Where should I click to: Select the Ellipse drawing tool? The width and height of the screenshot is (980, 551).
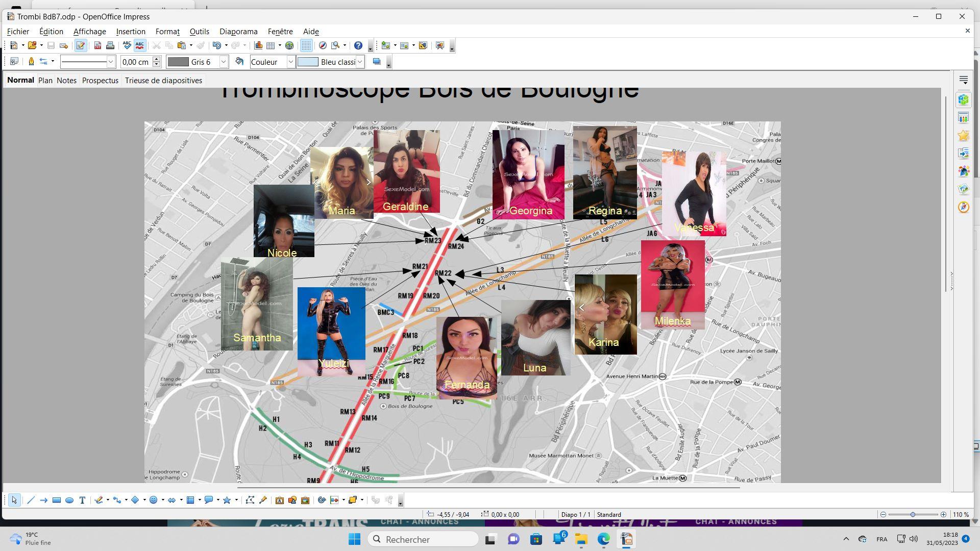point(69,500)
